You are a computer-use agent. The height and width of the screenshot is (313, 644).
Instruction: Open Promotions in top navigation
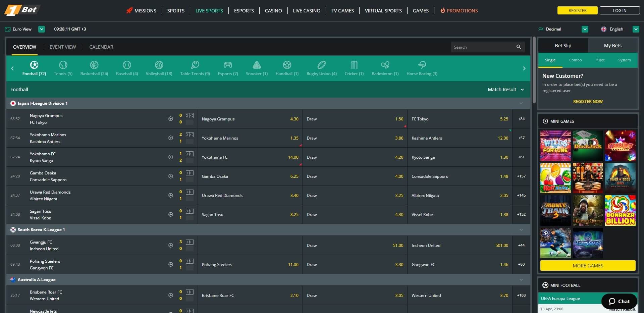tap(459, 11)
